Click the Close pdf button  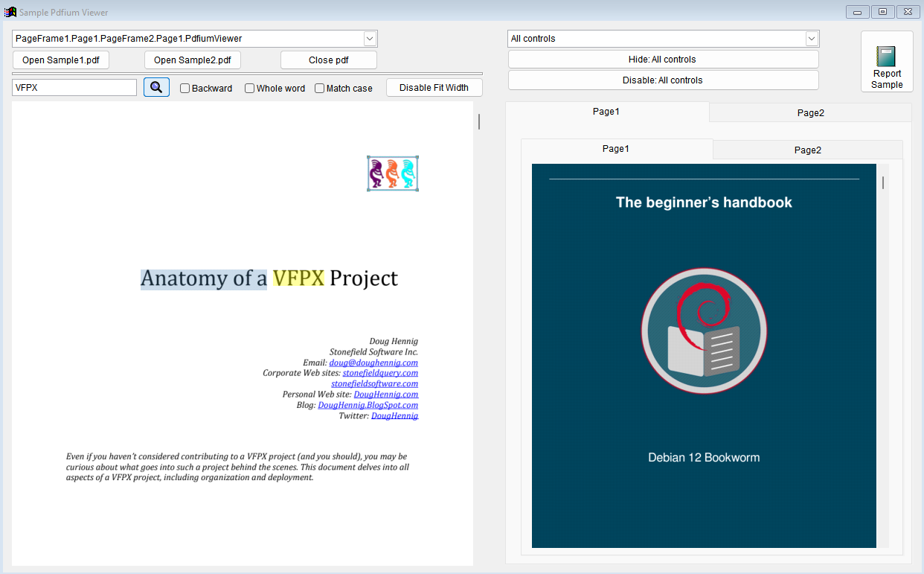pyautogui.click(x=329, y=60)
